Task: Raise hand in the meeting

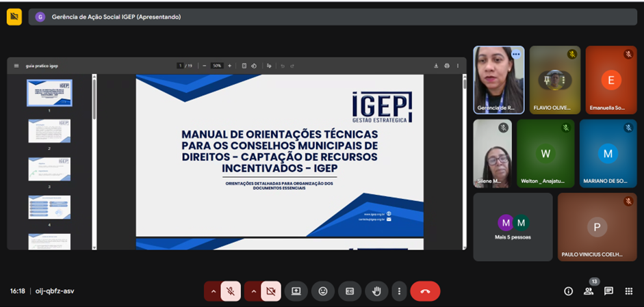Action: click(376, 291)
